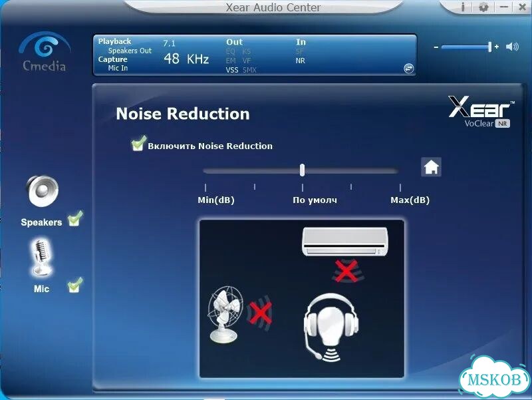Click the 7.1 channel value
The height and width of the screenshot is (400, 532).
pyautogui.click(x=170, y=43)
